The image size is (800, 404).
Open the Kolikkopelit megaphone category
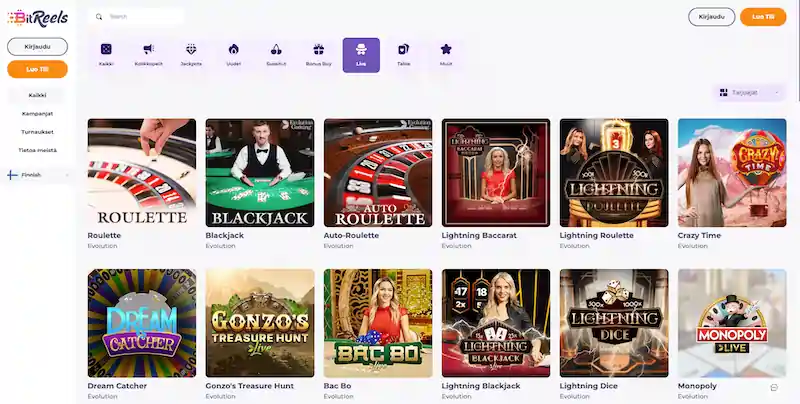[x=148, y=55]
